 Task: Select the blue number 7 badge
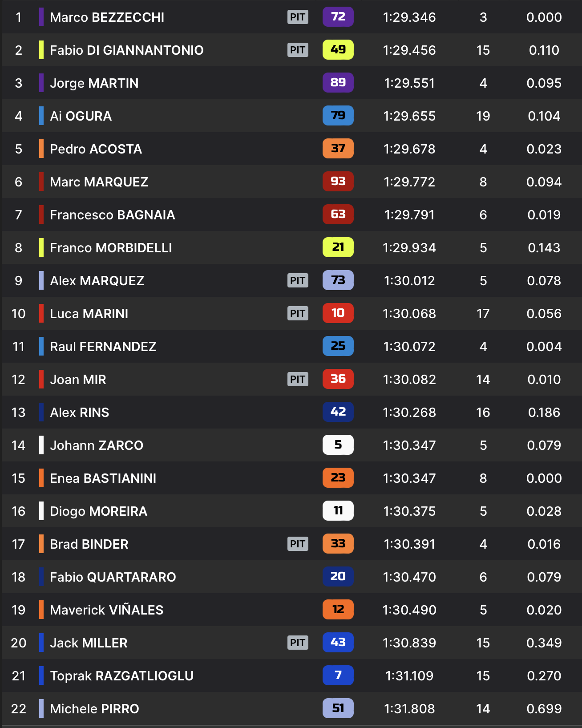click(x=338, y=675)
